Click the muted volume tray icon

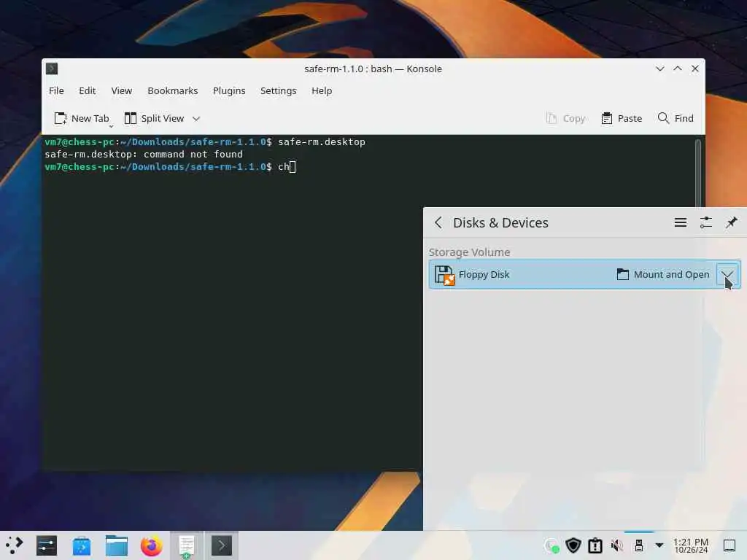pos(617,545)
